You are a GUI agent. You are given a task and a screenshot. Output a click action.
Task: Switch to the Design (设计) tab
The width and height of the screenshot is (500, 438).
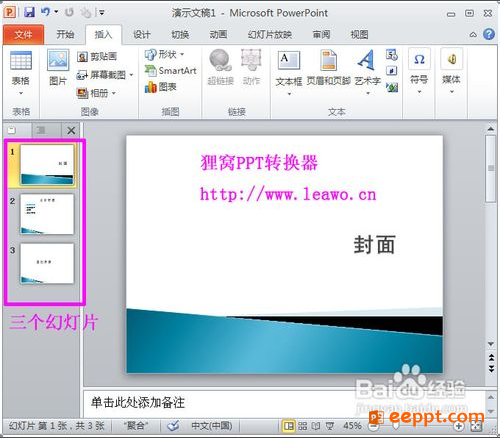tap(142, 34)
